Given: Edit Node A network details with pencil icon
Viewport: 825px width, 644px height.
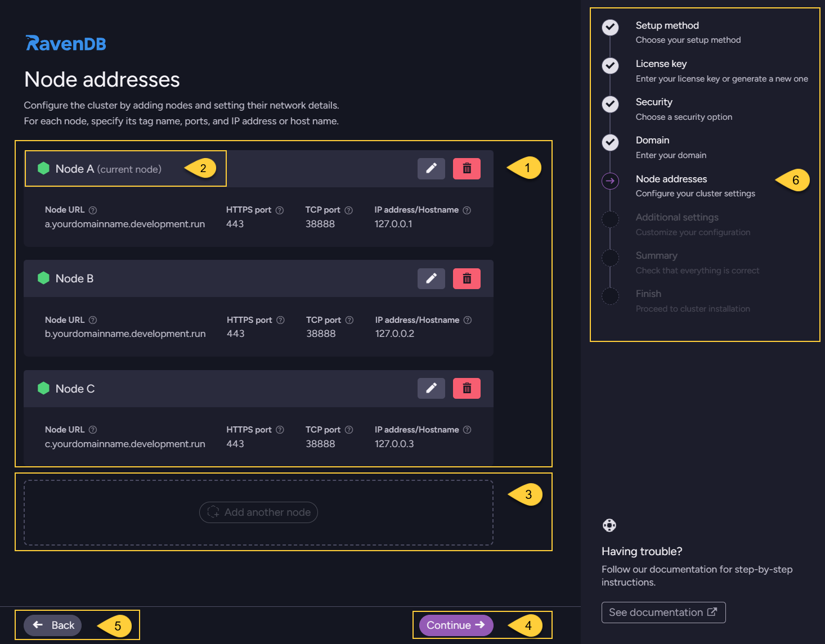Looking at the screenshot, I should click(x=431, y=168).
